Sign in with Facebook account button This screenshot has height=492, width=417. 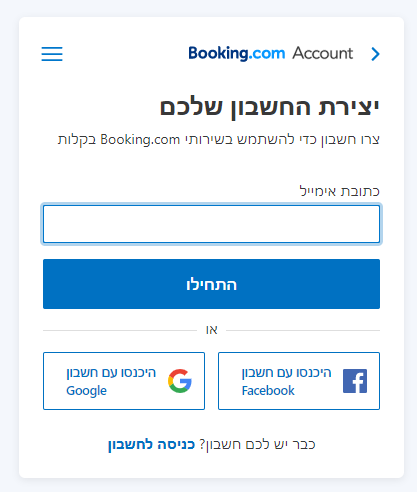[x=299, y=381]
